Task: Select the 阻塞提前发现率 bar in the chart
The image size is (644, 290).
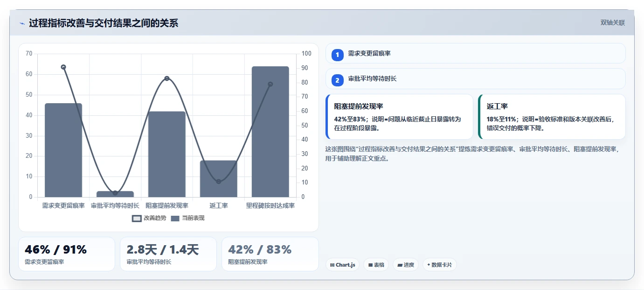Action: pos(167,154)
